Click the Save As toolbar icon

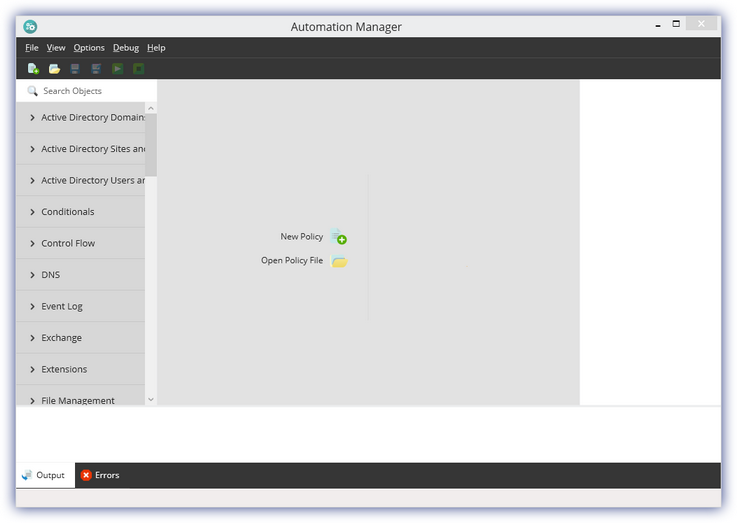pos(96,69)
